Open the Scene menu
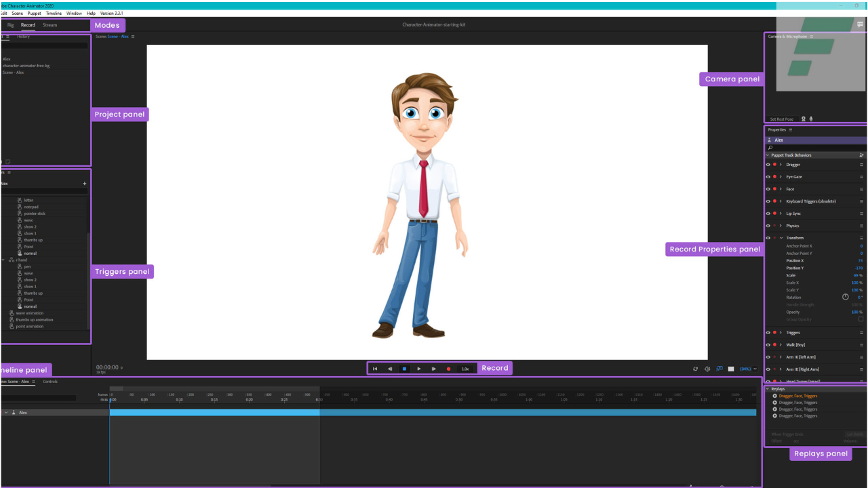Viewport: 868px width, 488px height. pyautogui.click(x=17, y=14)
